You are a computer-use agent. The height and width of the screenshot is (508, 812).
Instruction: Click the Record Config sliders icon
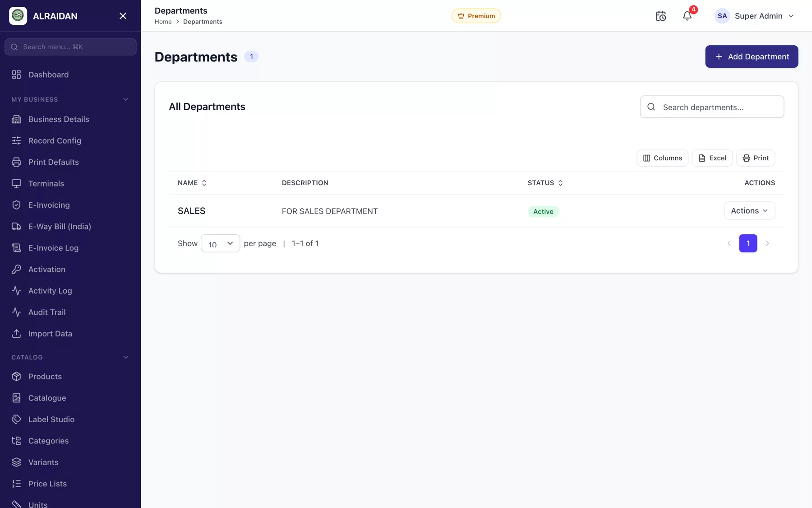coord(17,140)
